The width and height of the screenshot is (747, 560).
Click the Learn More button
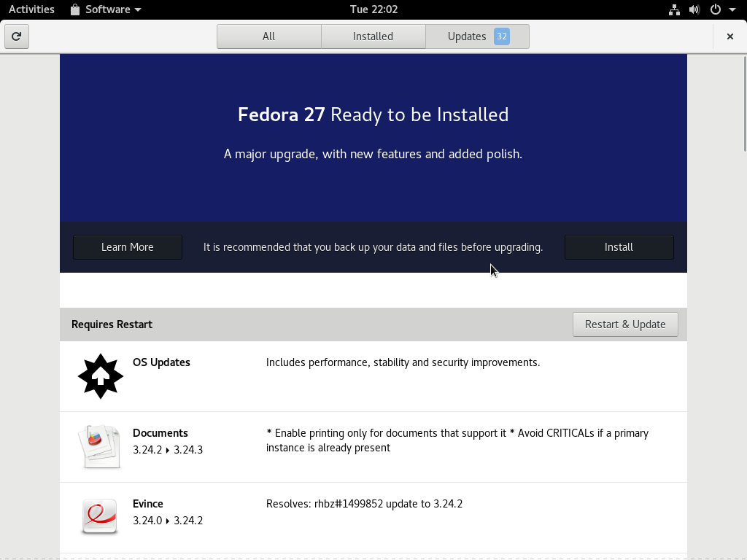127,247
